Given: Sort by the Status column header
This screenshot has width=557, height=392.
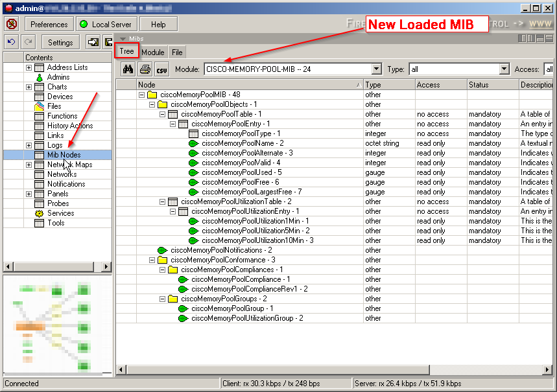Looking at the screenshot, I should (x=493, y=84).
